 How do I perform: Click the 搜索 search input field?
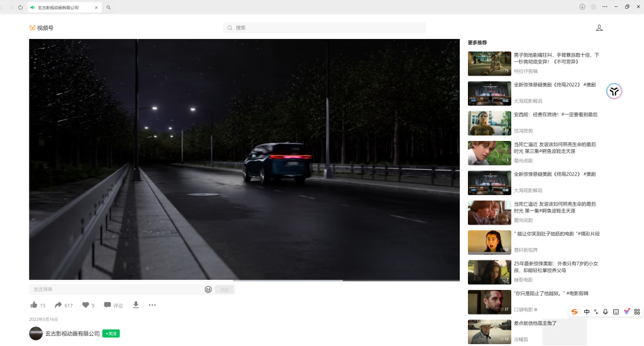tap(324, 28)
